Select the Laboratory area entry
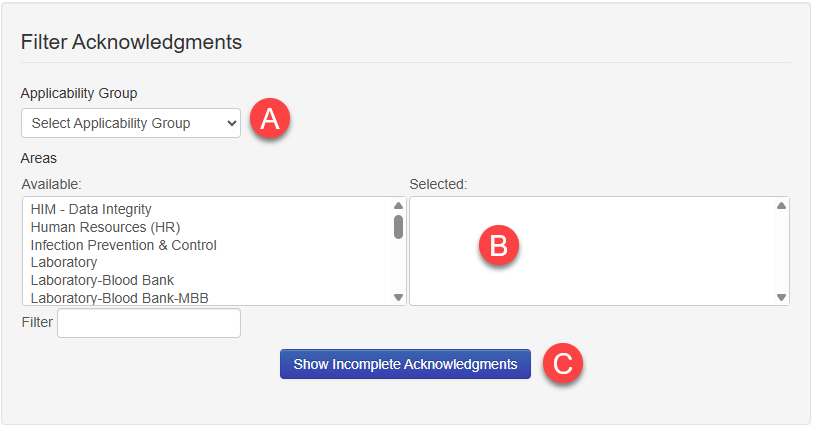This screenshot has height=427, width=814. tap(64, 263)
